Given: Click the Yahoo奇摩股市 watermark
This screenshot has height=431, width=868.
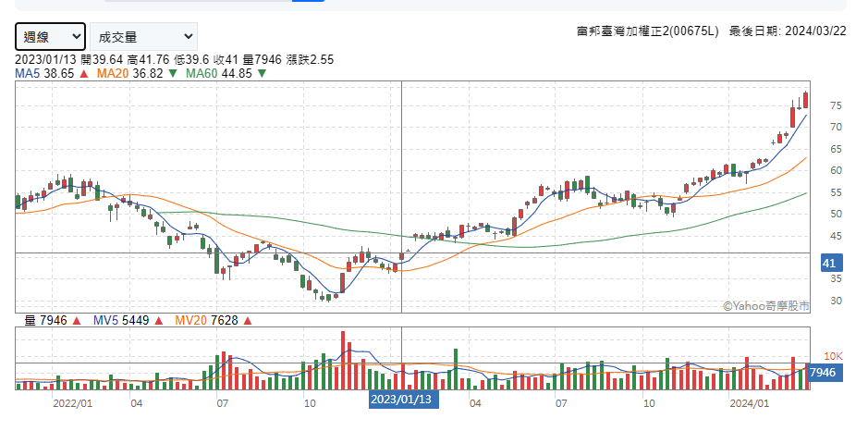Looking at the screenshot, I should point(766,304).
